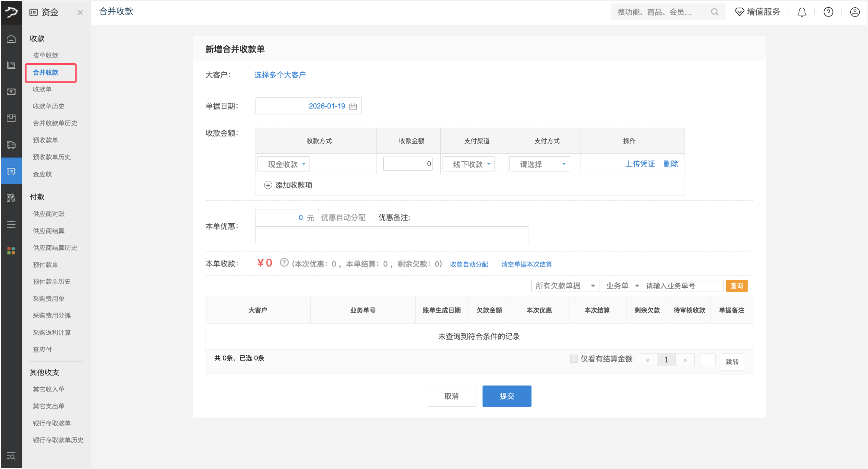Select 合并收款 in the left menu

pyautogui.click(x=46, y=72)
